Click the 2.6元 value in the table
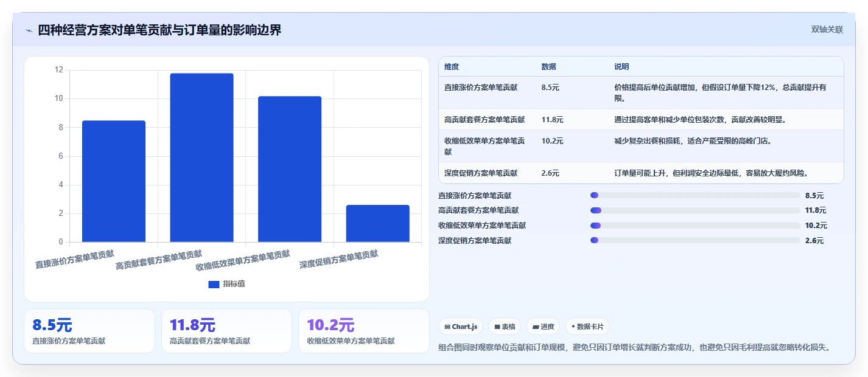This screenshot has width=868, height=377. (550, 173)
